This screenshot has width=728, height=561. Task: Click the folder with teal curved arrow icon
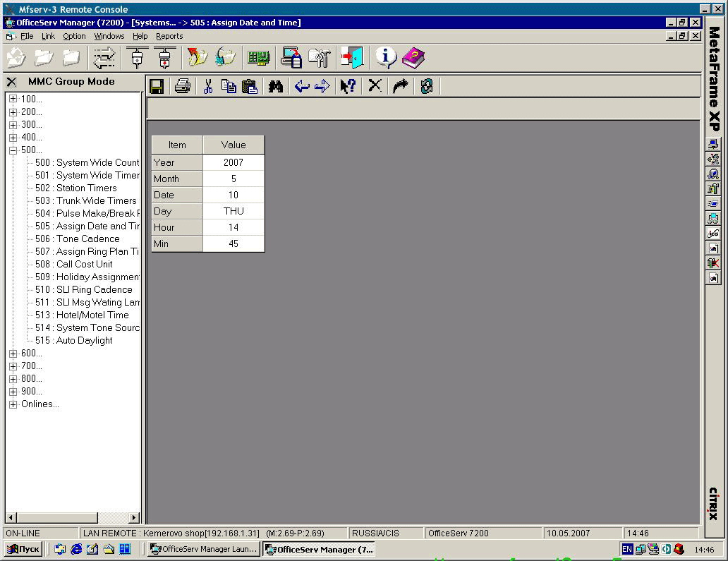225,58
